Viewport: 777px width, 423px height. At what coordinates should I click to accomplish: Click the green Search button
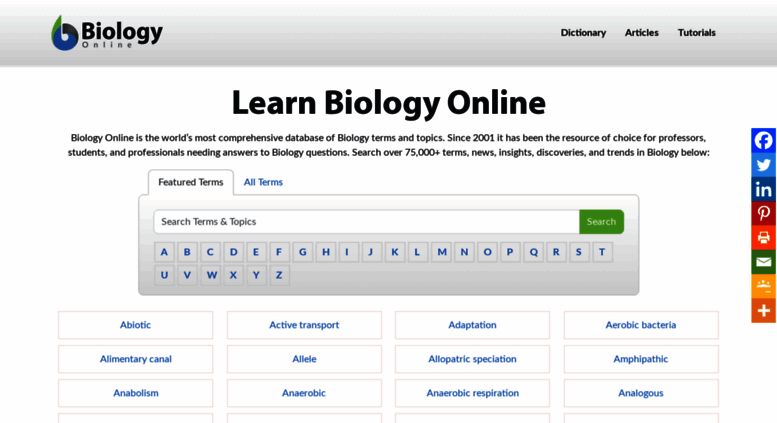point(602,222)
